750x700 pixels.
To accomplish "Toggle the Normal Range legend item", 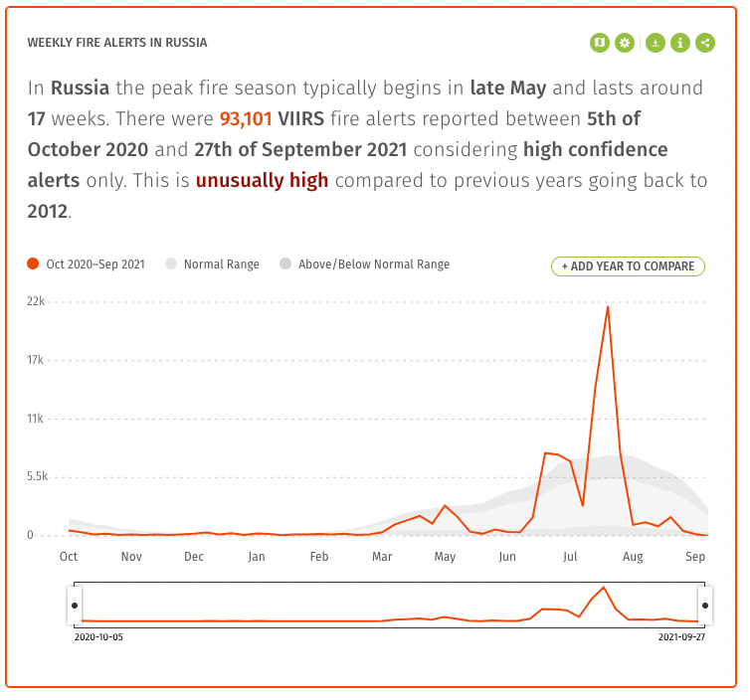I will pyautogui.click(x=212, y=264).
